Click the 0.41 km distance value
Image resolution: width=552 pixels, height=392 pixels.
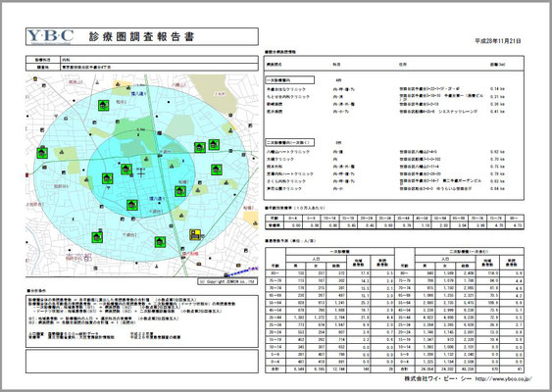click(497, 111)
